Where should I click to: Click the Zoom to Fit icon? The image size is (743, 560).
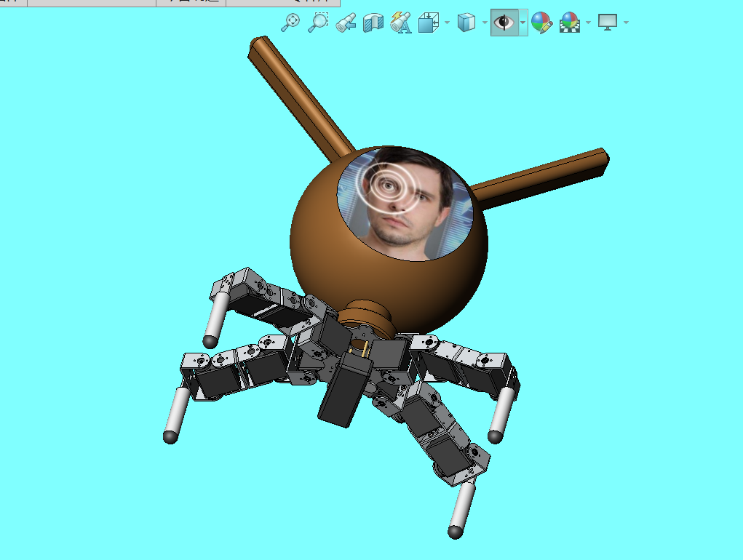click(x=290, y=23)
